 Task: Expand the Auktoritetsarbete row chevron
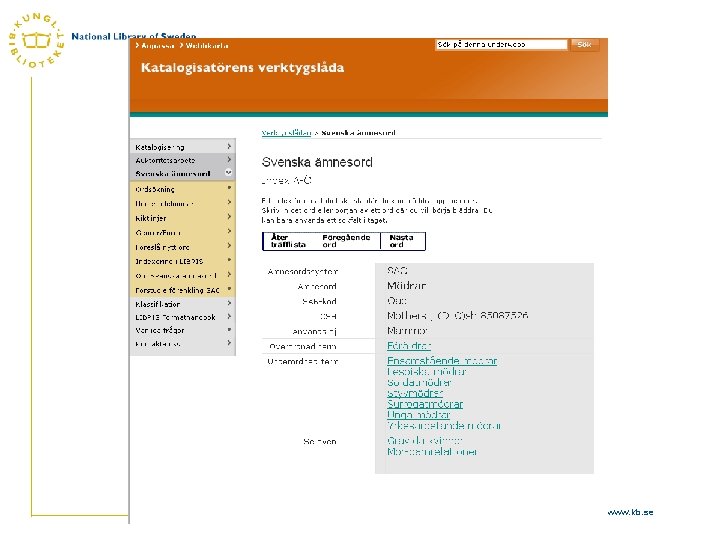pyautogui.click(x=229, y=159)
